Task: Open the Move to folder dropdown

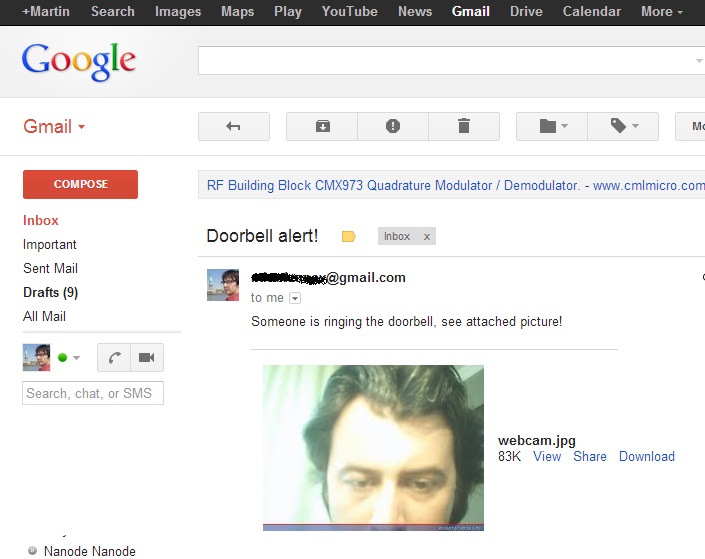Action: 552,126
